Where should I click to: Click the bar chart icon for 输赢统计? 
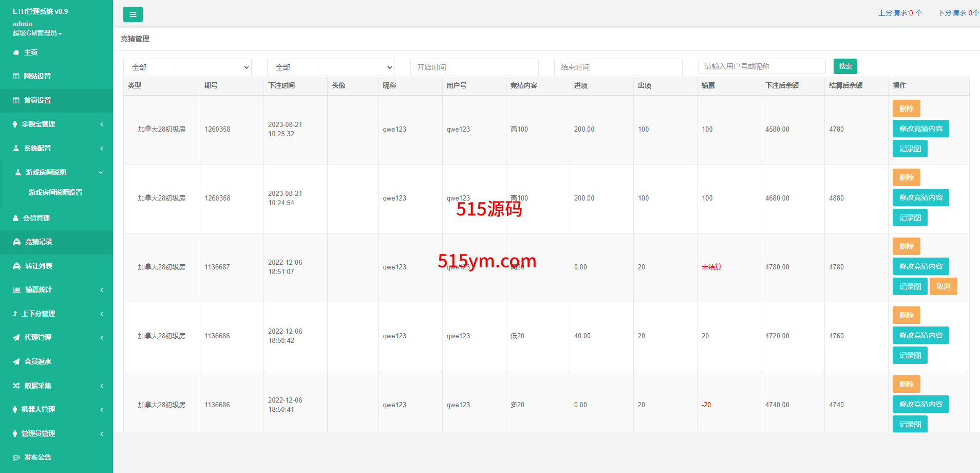(x=16, y=289)
